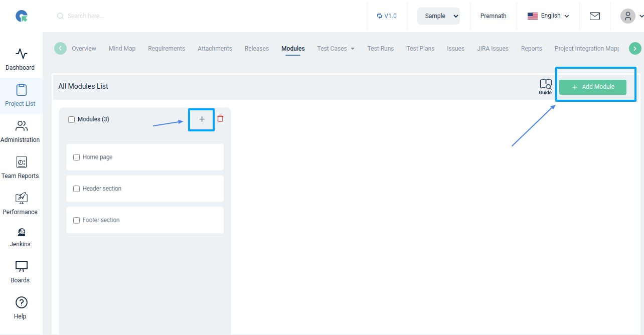Screen dimensions: 644x335
Task: Check the Footer section module checkbox
Action: (x=77, y=221)
